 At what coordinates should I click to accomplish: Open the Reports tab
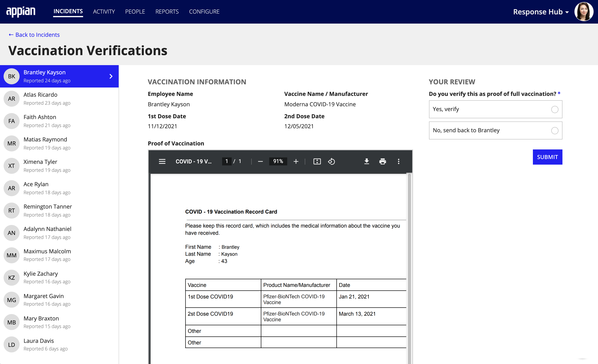[x=167, y=11]
